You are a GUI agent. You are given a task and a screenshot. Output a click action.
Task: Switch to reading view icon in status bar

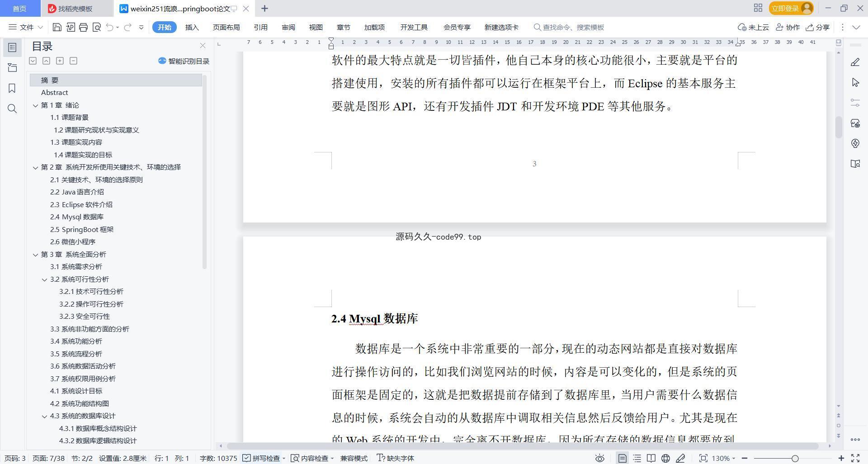pyautogui.click(x=651, y=458)
